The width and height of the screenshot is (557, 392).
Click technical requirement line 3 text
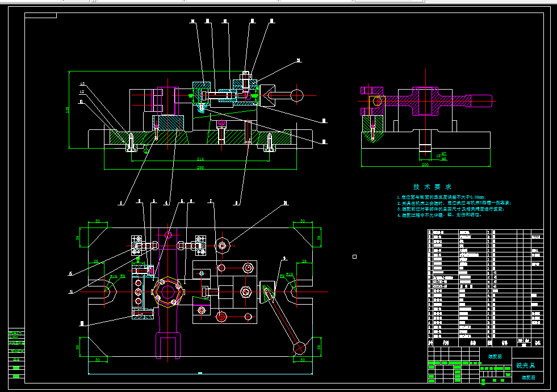pyautogui.click(x=450, y=209)
